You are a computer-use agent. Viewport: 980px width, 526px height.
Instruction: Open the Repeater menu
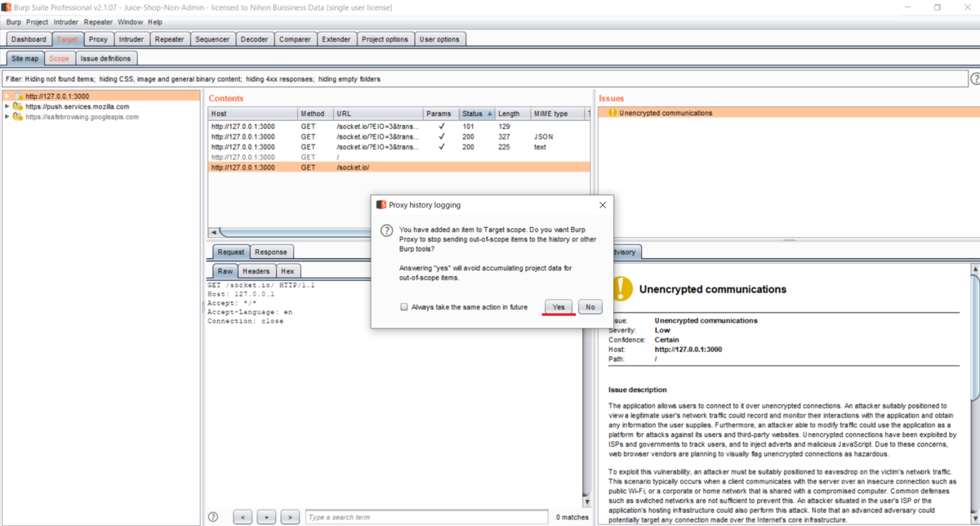98,22
